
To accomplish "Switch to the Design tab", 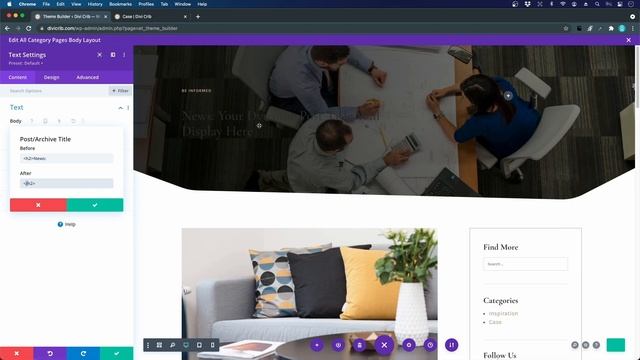I will pyautogui.click(x=51, y=77).
